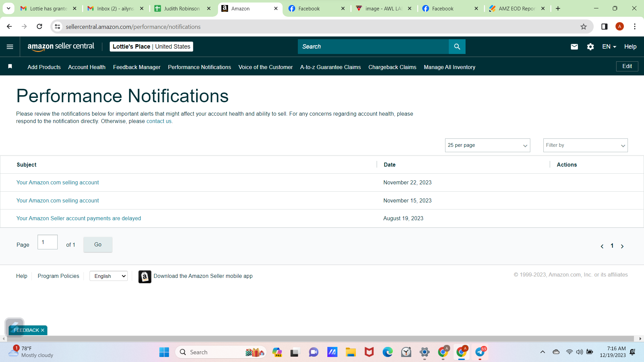Open the English footer language selector

point(108,276)
